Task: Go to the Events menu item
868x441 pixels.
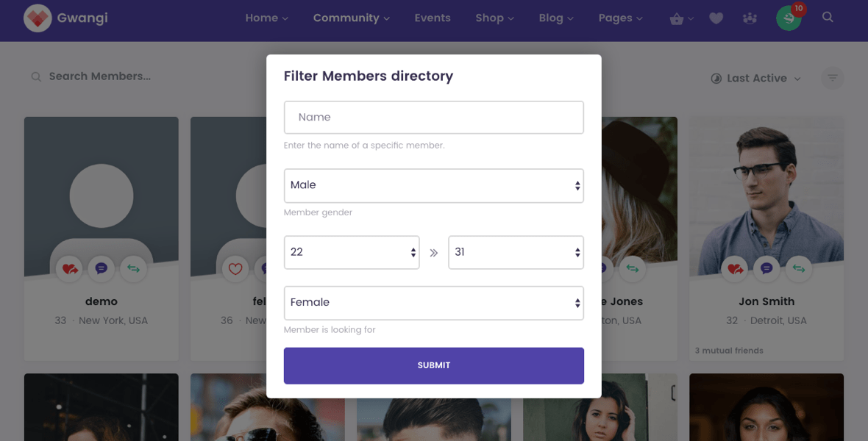Action: [x=432, y=18]
